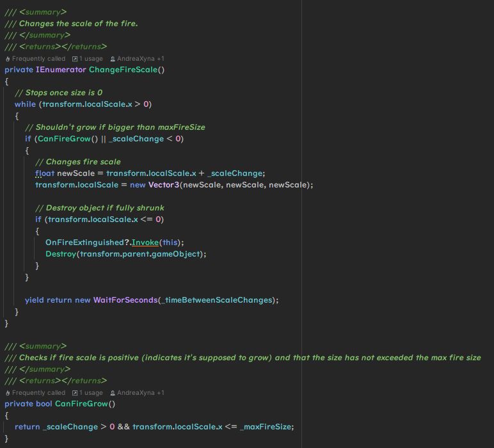Click the usage icon above ChangeFireScale
The height and width of the screenshot is (448, 494).
point(75,58)
